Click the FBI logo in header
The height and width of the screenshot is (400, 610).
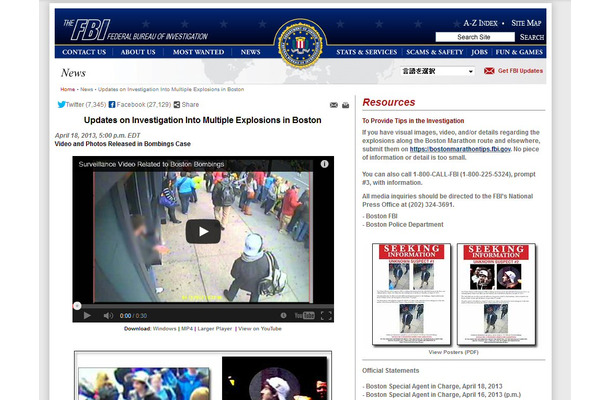87,30
